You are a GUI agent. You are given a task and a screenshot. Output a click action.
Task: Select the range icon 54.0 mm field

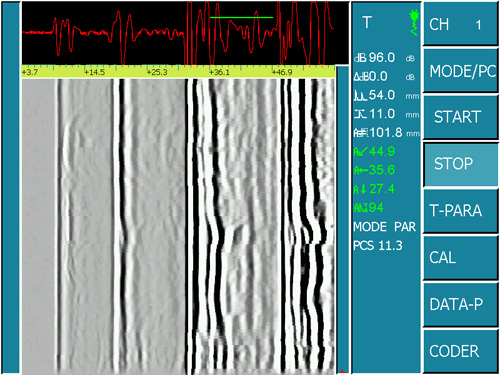[x=386, y=96]
